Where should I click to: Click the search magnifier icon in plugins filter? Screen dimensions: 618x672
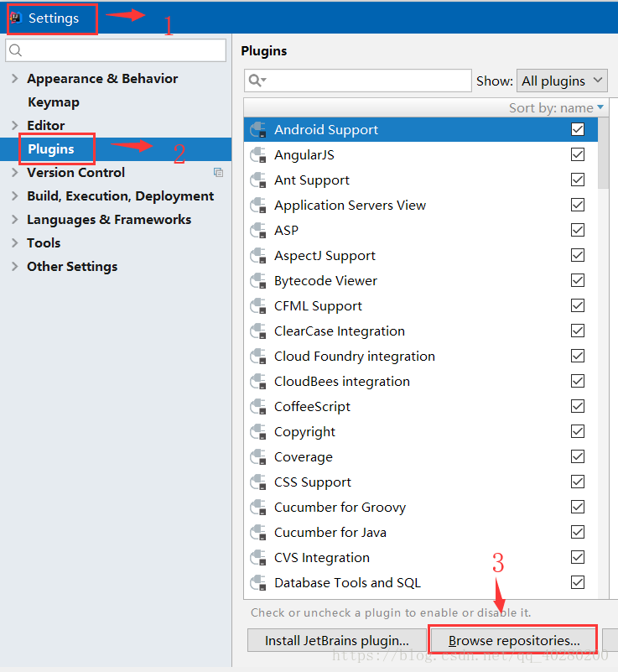257,81
